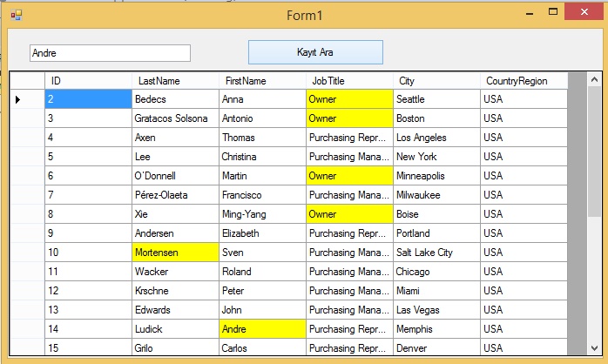This screenshot has height=364, width=608.
Task: Select the Salt Lake City cell
Action: click(436, 253)
